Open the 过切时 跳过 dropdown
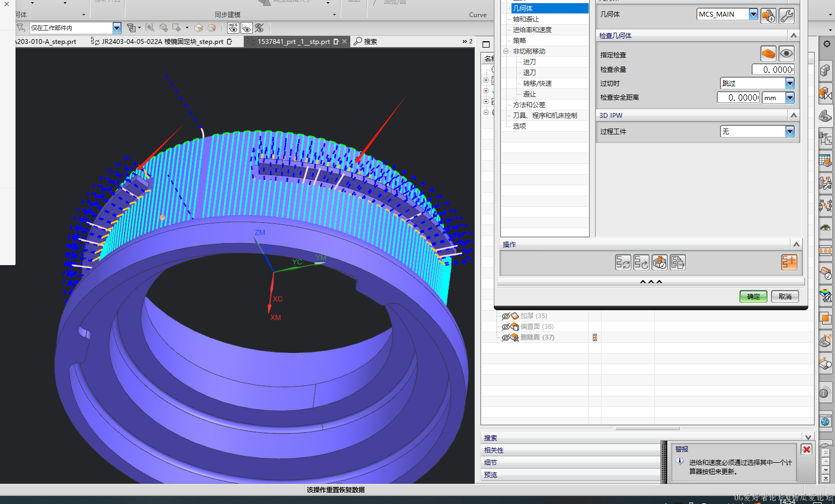 pyautogui.click(x=789, y=83)
